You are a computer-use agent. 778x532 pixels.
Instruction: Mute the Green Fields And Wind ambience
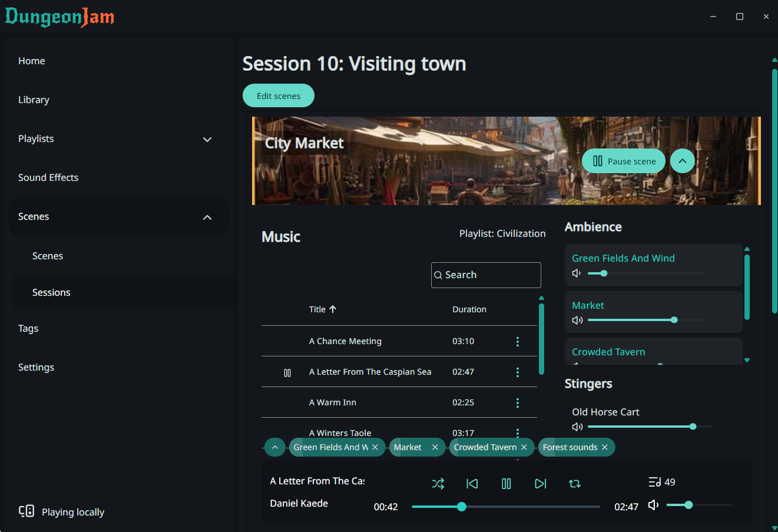pyautogui.click(x=577, y=273)
